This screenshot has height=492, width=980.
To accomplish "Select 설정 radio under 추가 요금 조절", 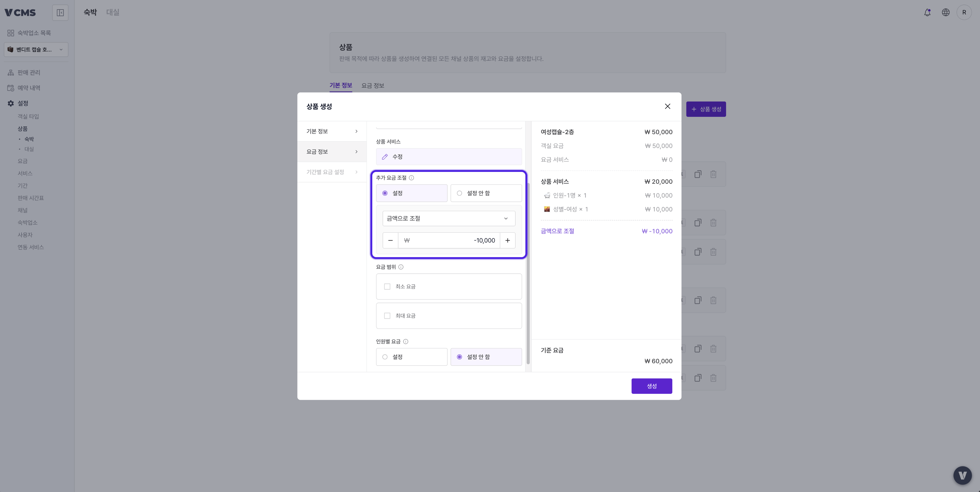I will pos(412,193).
